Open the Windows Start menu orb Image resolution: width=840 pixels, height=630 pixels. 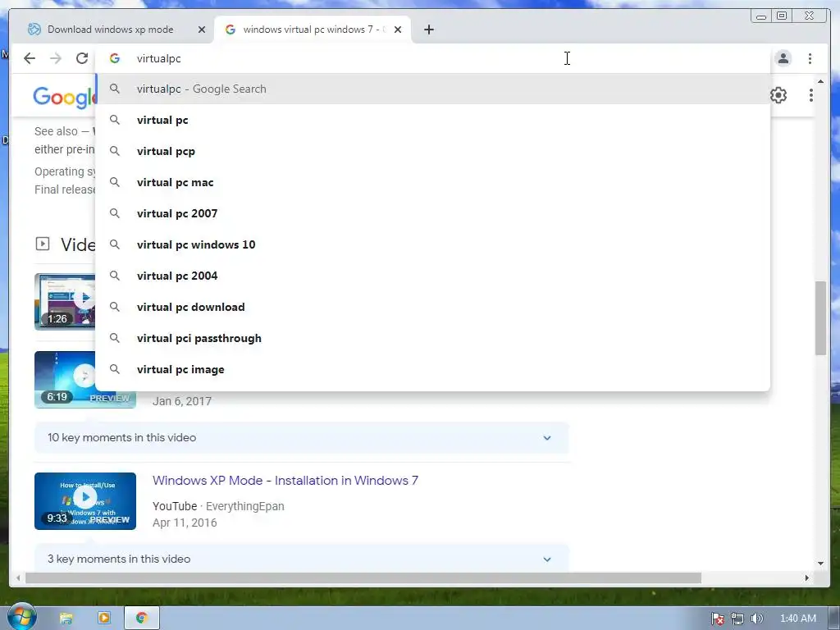pos(21,617)
